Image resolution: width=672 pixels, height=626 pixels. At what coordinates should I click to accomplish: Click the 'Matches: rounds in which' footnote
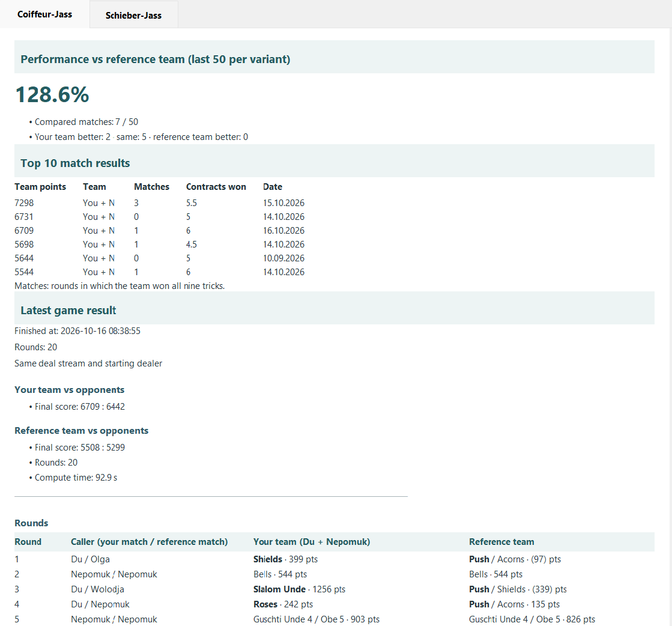[x=120, y=286]
